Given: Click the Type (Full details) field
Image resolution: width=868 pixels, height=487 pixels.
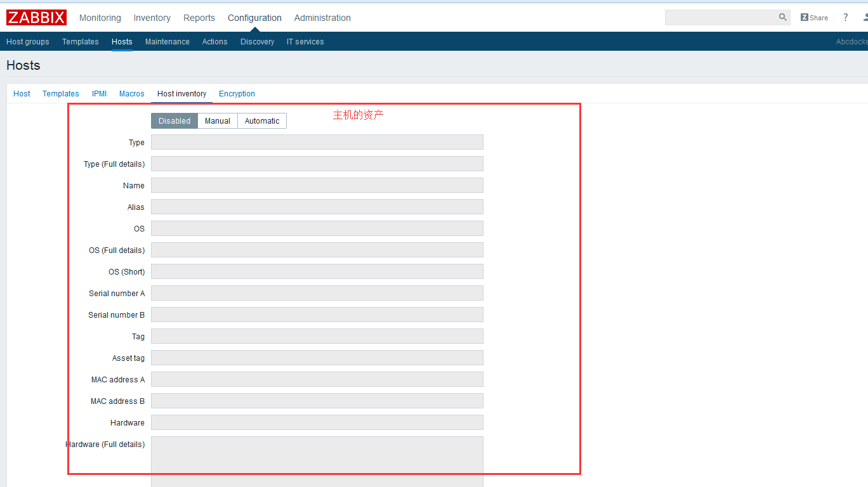Looking at the screenshot, I should point(317,164).
